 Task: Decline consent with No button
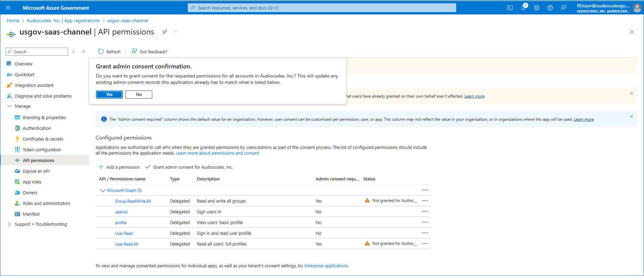(x=139, y=95)
